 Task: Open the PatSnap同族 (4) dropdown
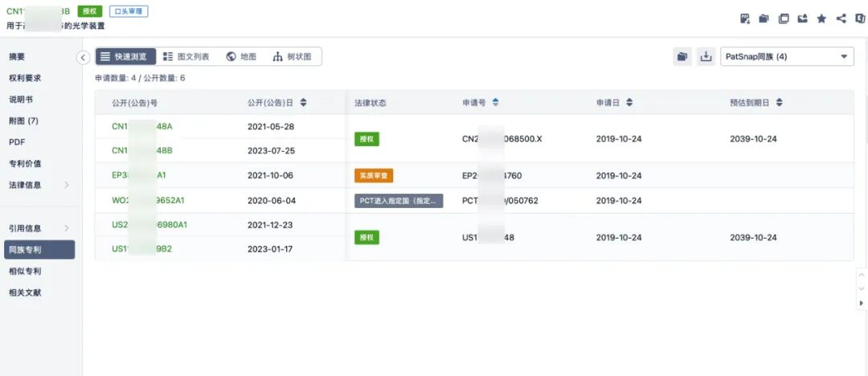click(x=787, y=56)
